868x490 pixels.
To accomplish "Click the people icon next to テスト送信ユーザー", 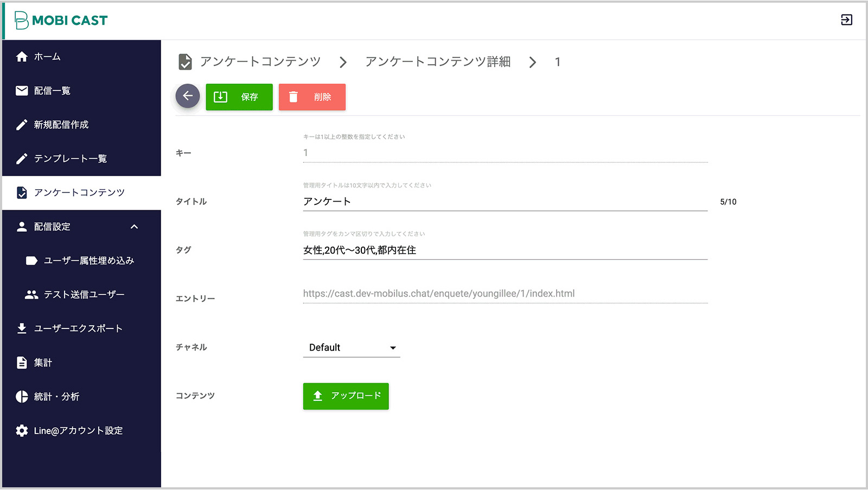I will click(31, 295).
